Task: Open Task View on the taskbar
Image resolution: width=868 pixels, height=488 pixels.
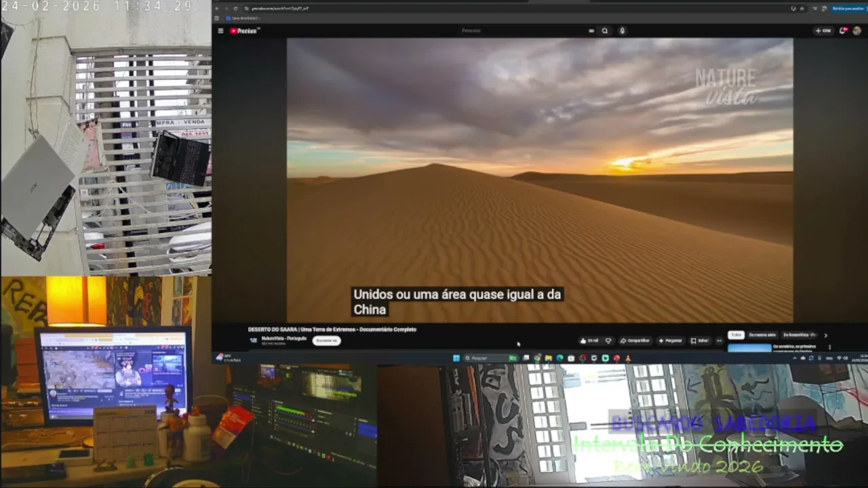Action: coord(526,358)
